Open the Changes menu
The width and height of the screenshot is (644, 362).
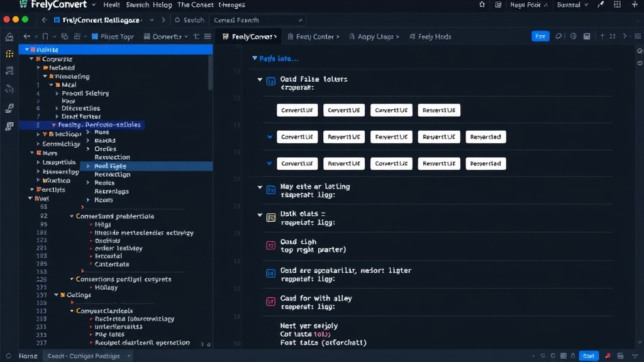pos(231,5)
